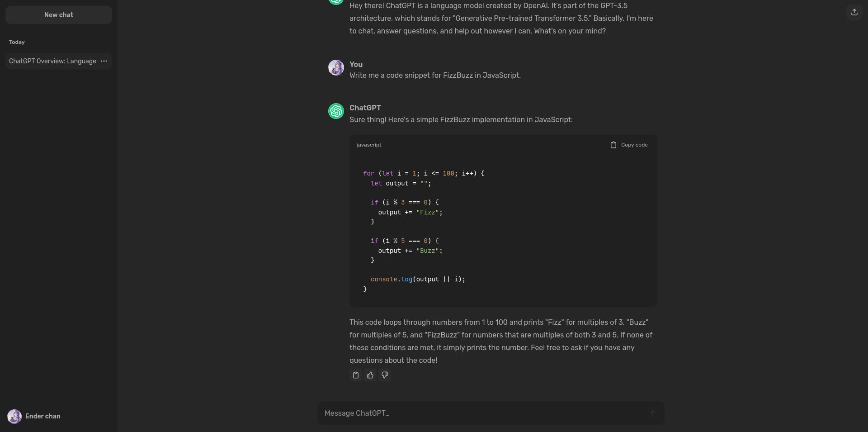This screenshot has height=432, width=868.
Task: Give thumbs down to the FizzBuzz response
Action: coord(385,375)
